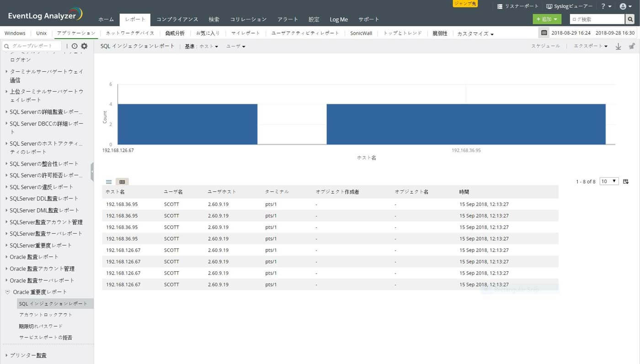Screen dimensions: 640x364
Task: Click the log search magnifier icon
Action: (630, 19)
